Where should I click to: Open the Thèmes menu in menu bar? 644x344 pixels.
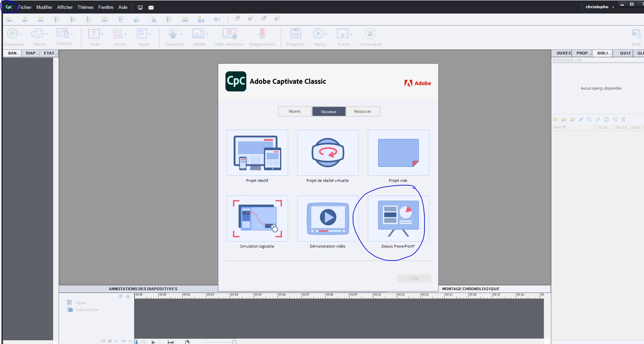(85, 7)
